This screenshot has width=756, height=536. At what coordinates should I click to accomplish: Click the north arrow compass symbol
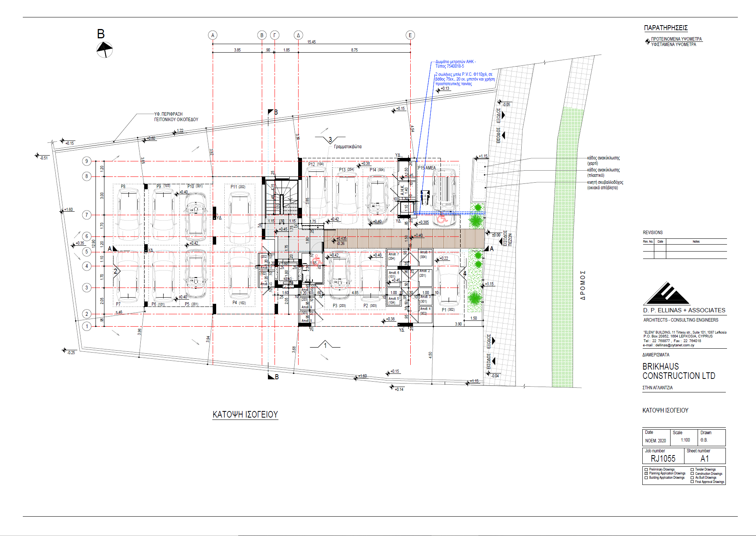pos(104,49)
